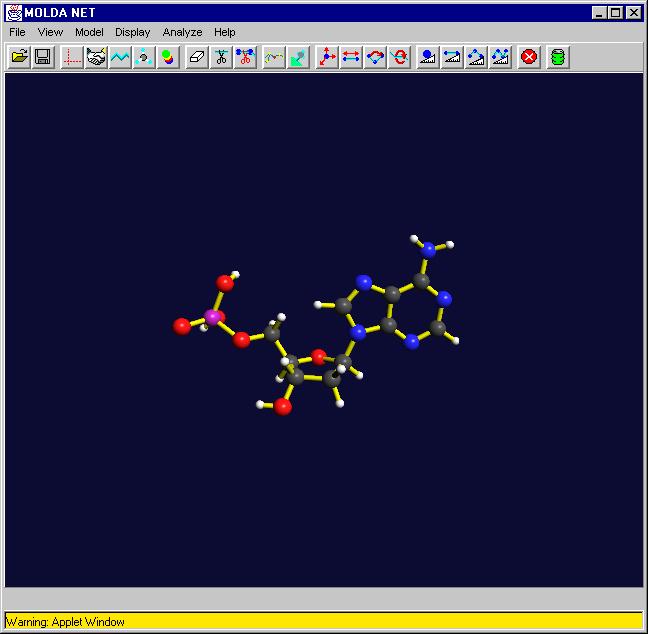Click the yellow curved bond path icon

[x=274, y=57]
